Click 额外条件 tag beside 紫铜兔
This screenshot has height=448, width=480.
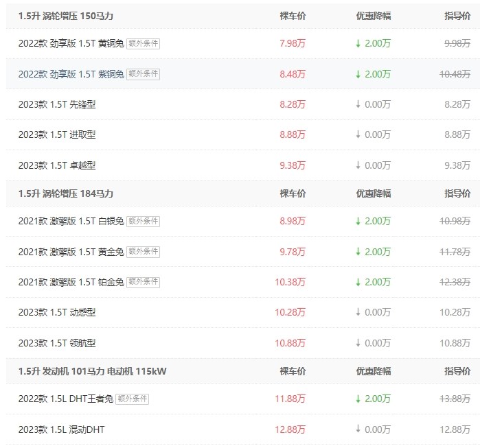coord(144,74)
